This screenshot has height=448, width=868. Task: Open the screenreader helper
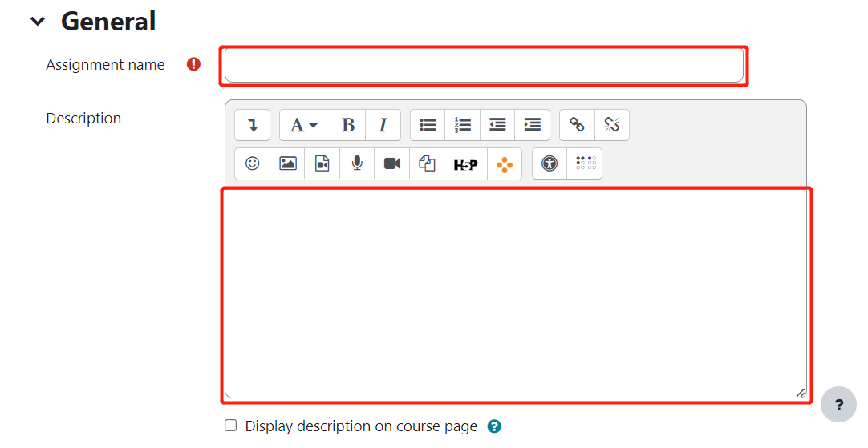(x=585, y=163)
